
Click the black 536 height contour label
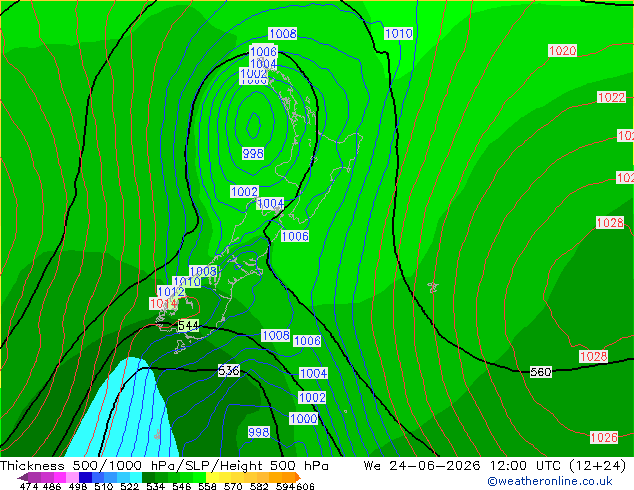click(x=228, y=370)
